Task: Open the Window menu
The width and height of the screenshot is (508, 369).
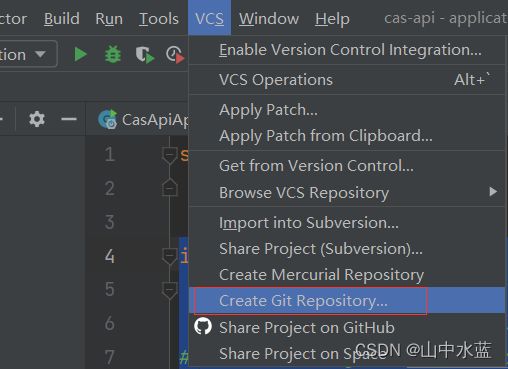Action: (269, 19)
